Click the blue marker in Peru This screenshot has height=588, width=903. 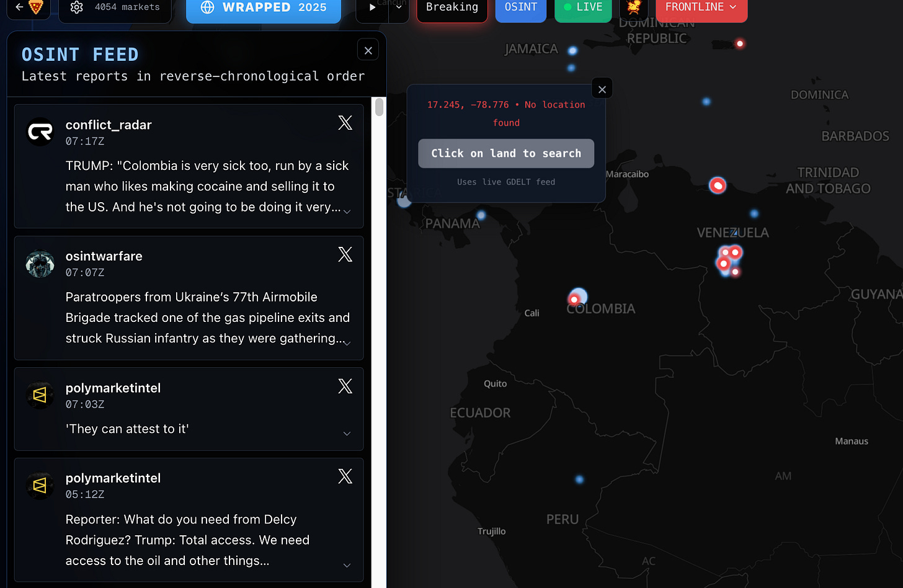click(579, 479)
